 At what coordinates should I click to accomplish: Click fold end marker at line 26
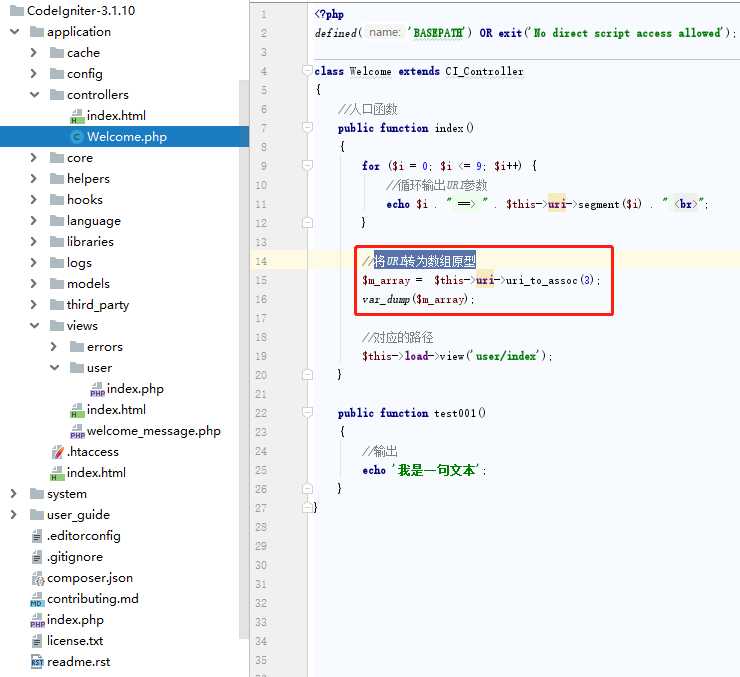[x=307, y=488]
